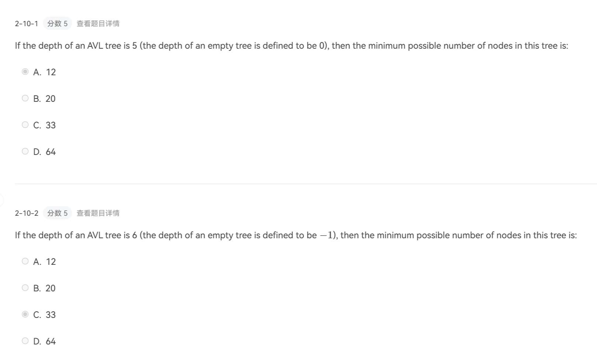The width and height of the screenshot is (597, 364).
Task: Click the 分数 5 badge of question 2-10-1
Action: (57, 24)
